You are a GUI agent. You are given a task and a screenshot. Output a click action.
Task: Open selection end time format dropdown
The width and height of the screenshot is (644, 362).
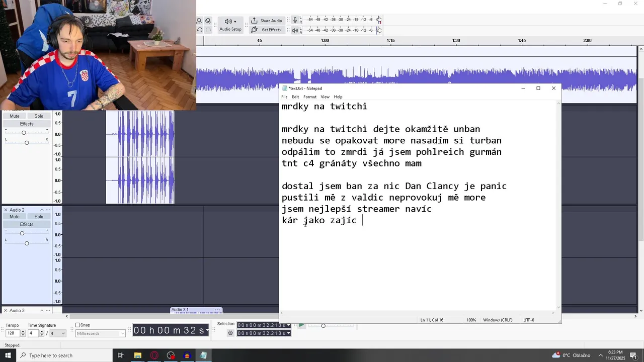(288, 333)
